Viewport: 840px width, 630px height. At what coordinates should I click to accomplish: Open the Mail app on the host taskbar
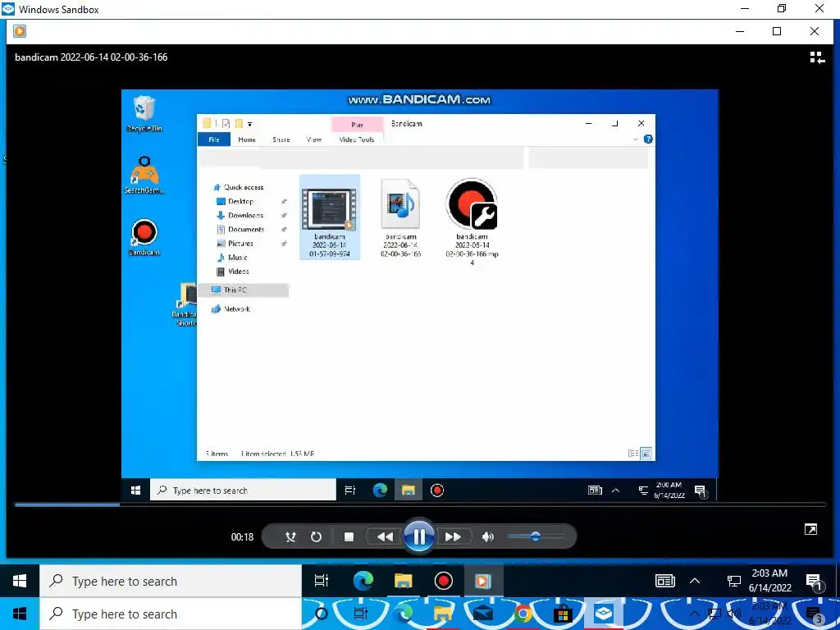coord(482,614)
